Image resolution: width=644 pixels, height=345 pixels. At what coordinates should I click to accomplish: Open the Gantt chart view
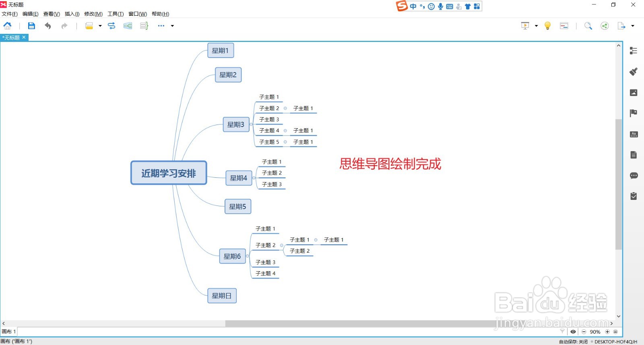pos(564,26)
